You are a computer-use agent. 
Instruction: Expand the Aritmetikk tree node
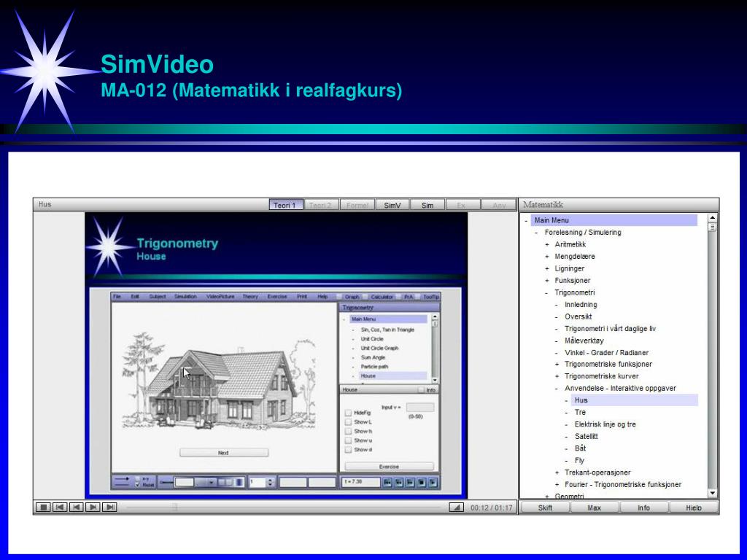pyautogui.click(x=547, y=244)
